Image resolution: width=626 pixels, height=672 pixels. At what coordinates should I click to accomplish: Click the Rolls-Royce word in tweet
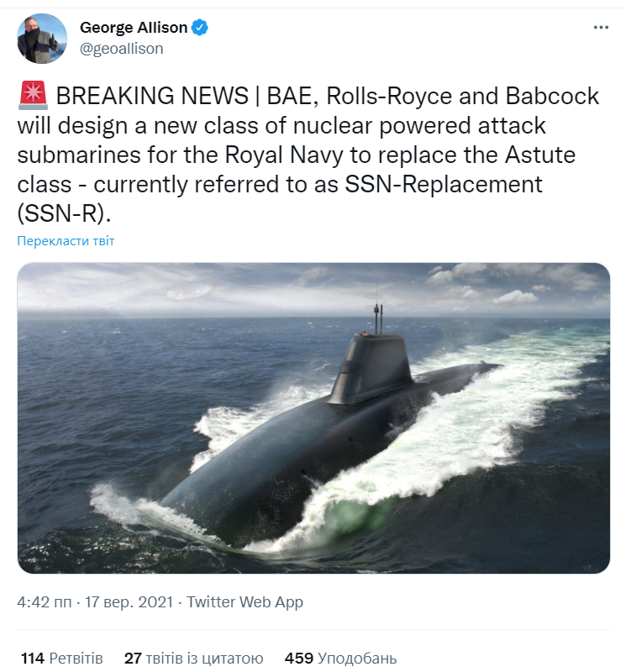pos(389,96)
